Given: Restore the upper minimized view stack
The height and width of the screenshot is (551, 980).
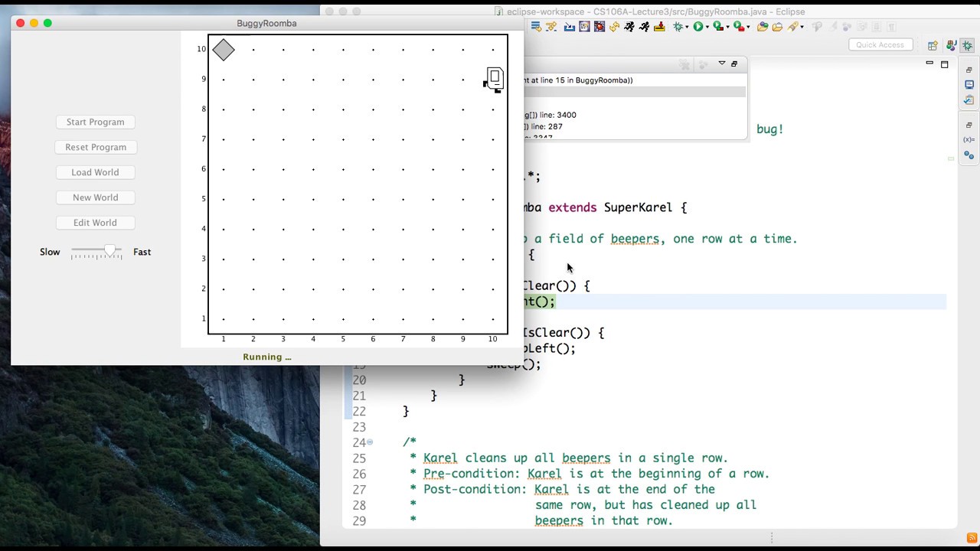Looking at the screenshot, I should [x=969, y=70].
